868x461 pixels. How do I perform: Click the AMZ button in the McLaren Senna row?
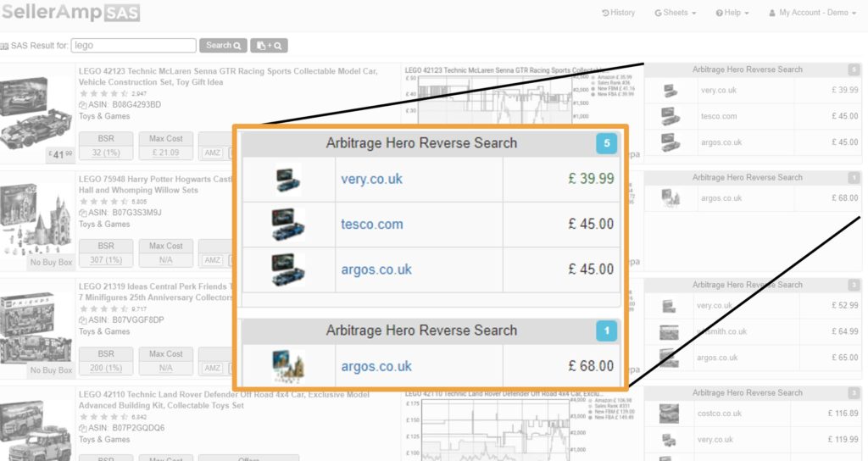[x=213, y=153]
